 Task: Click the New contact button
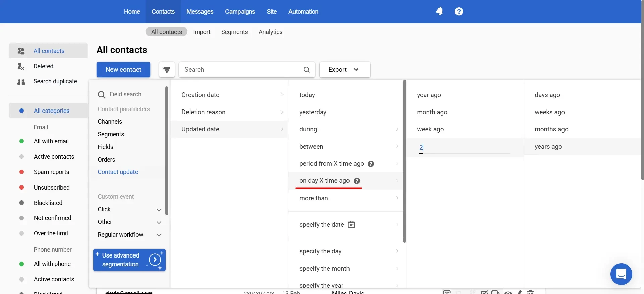(x=123, y=70)
